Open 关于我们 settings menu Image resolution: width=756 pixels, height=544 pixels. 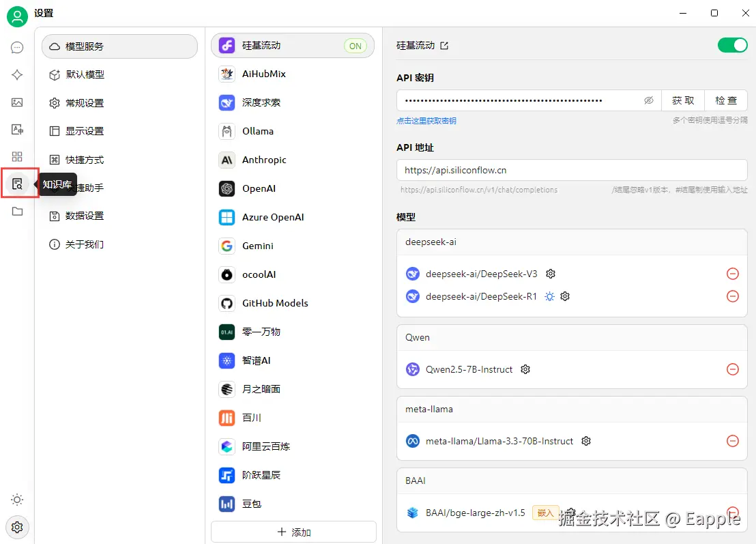[119, 244]
